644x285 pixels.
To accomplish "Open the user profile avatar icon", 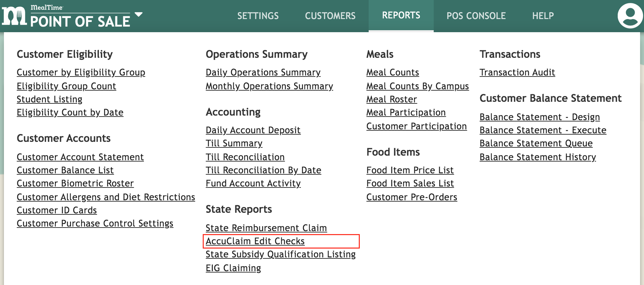I will tap(630, 15).
